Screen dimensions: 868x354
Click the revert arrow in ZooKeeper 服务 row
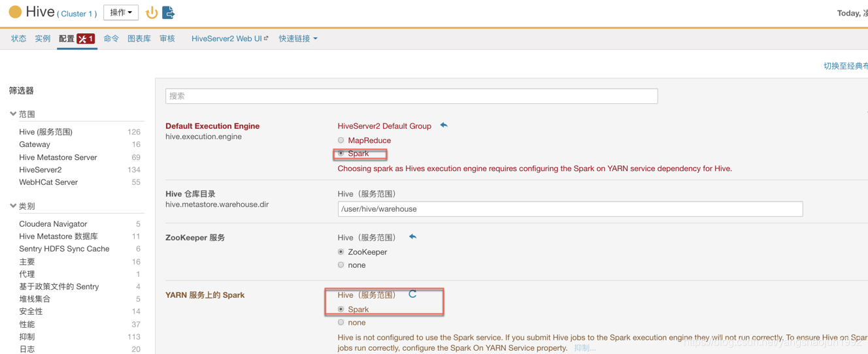click(x=412, y=237)
